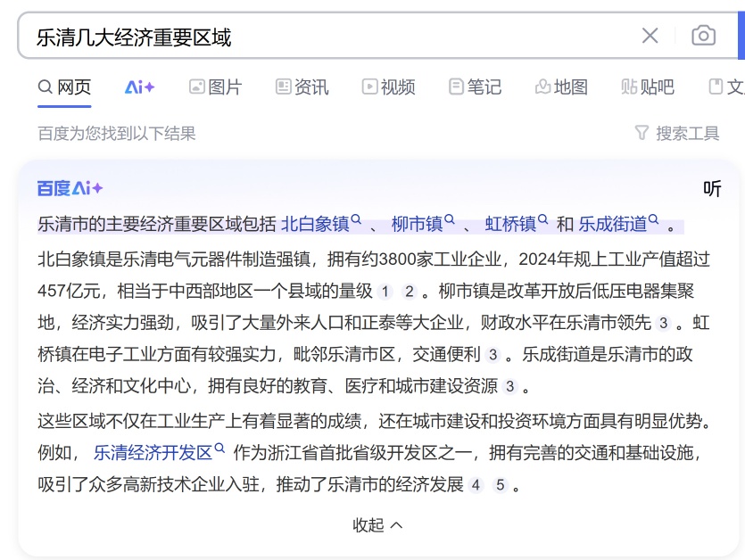Switch to the 贴吧 tab
The width and height of the screenshot is (745, 560).
pyautogui.click(x=648, y=87)
